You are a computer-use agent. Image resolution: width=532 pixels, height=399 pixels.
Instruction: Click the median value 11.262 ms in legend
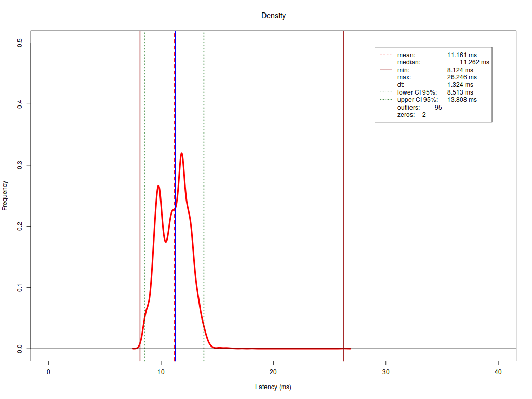click(474, 62)
